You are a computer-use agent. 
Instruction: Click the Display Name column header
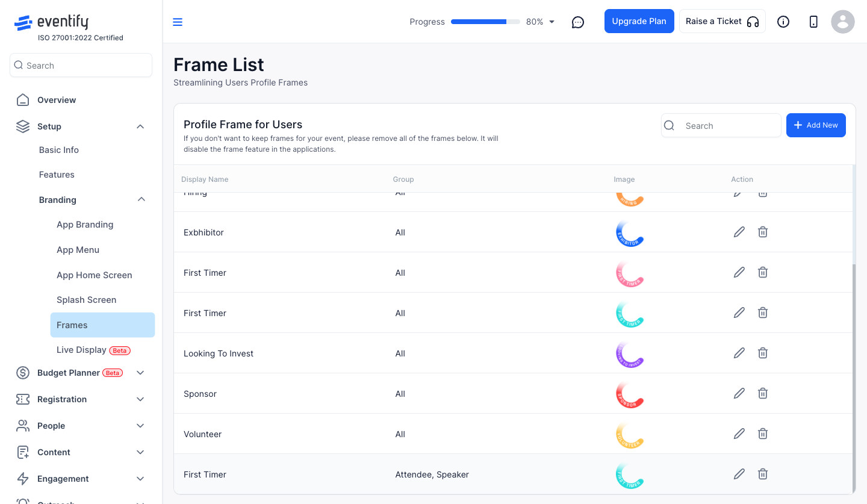pyautogui.click(x=205, y=179)
